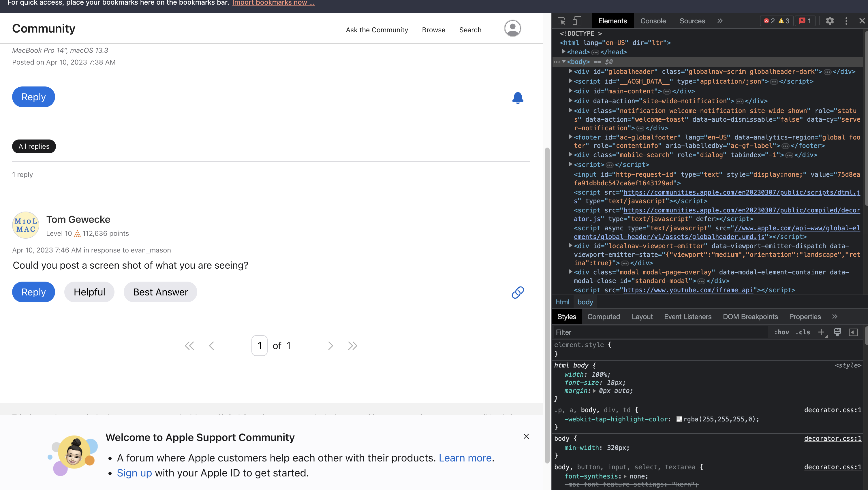The image size is (868, 490).
Task: Click the Best Answer button
Action: point(160,292)
